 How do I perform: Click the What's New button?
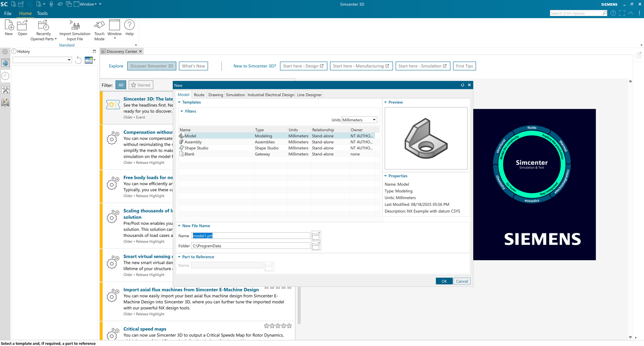click(194, 66)
